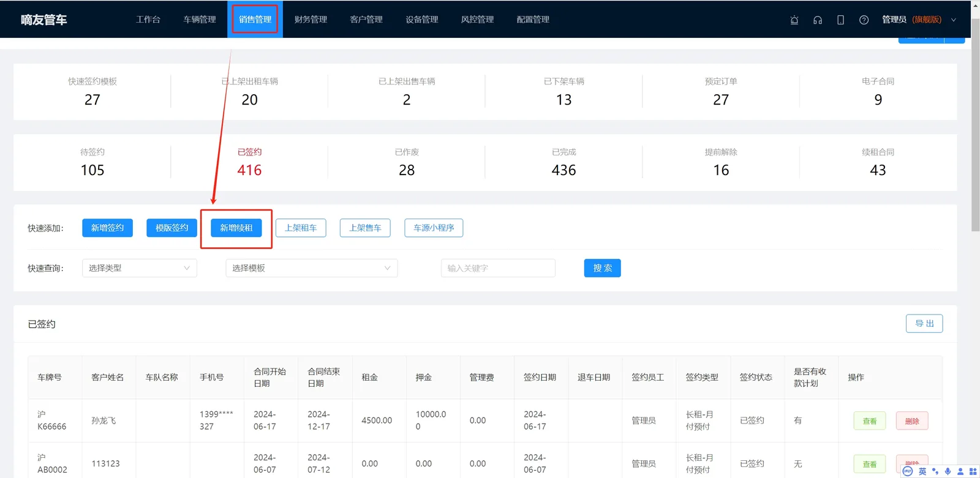The width and height of the screenshot is (980, 478).
Task: Click the iFLY input method logo
Action: pyautogui.click(x=908, y=471)
